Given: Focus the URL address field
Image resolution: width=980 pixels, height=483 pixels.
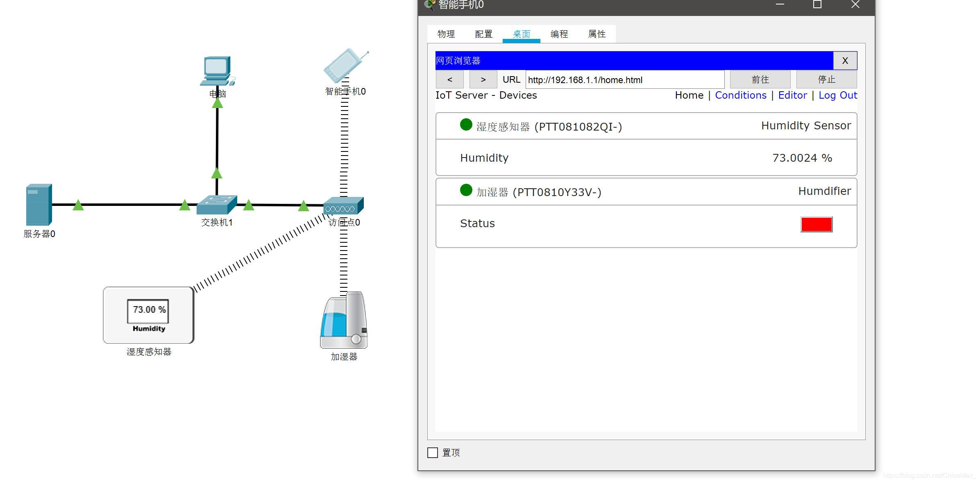Looking at the screenshot, I should (x=624, y=80).
